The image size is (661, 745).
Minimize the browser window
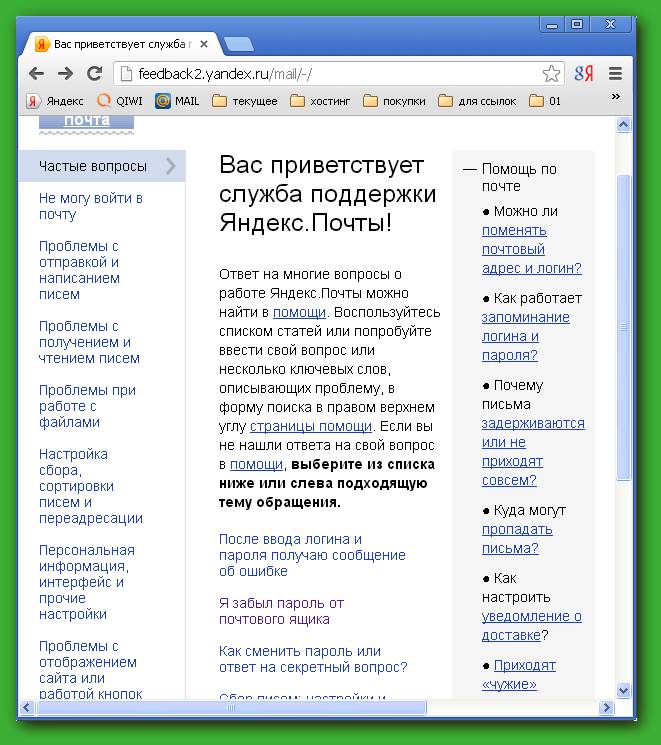tap(552, 24)
